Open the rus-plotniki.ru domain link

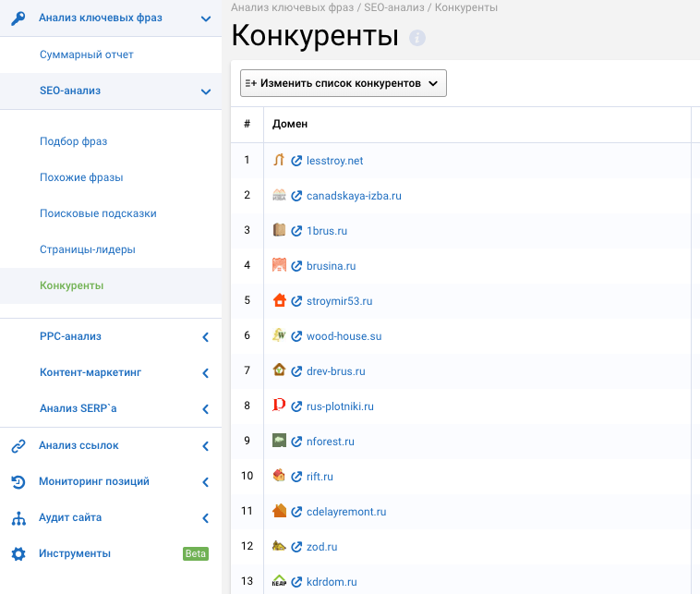(340, 406)
